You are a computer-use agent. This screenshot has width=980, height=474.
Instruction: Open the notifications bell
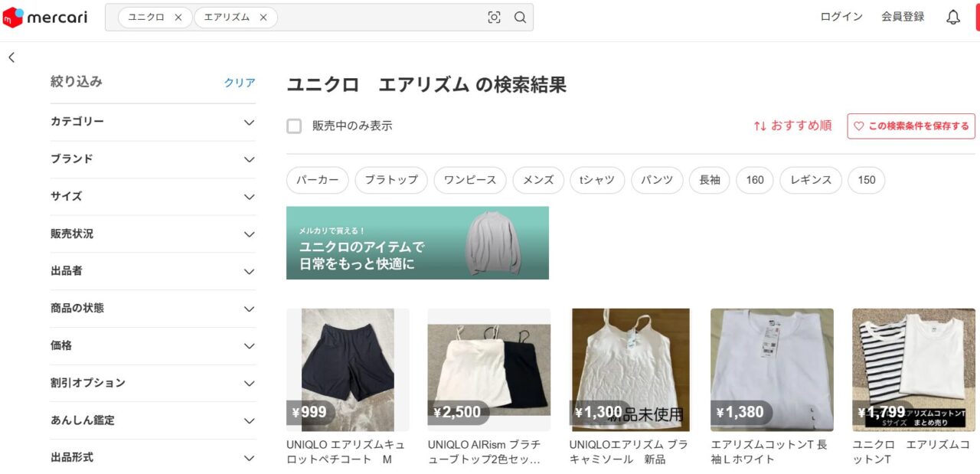pos(953,18)
